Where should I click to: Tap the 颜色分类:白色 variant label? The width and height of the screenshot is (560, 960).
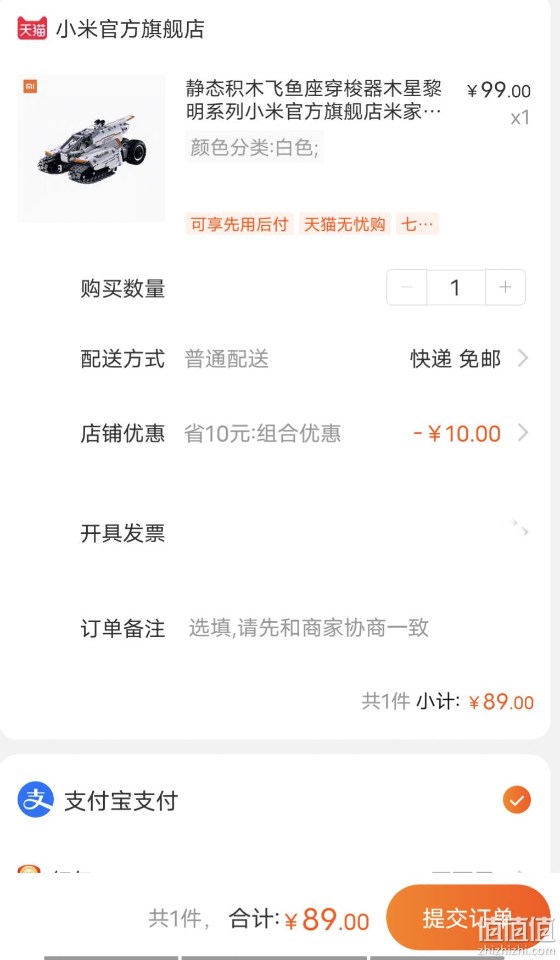coord(255,147)
